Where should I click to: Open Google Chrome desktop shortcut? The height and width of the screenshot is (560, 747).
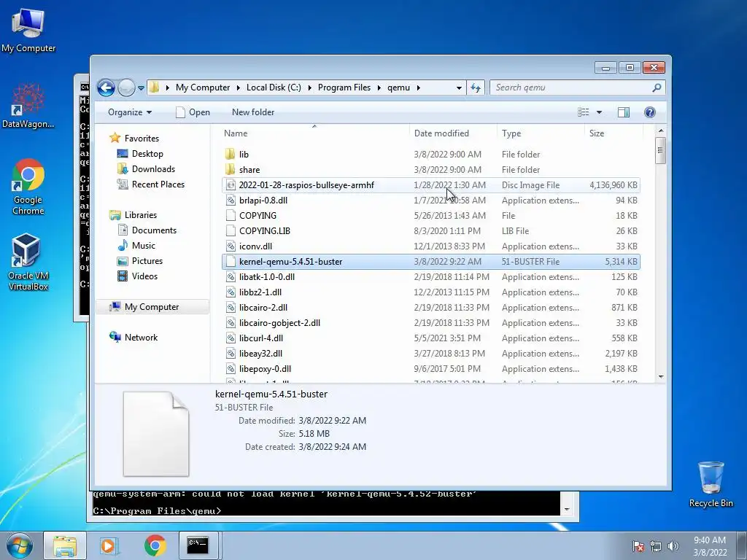coord(28,187)
